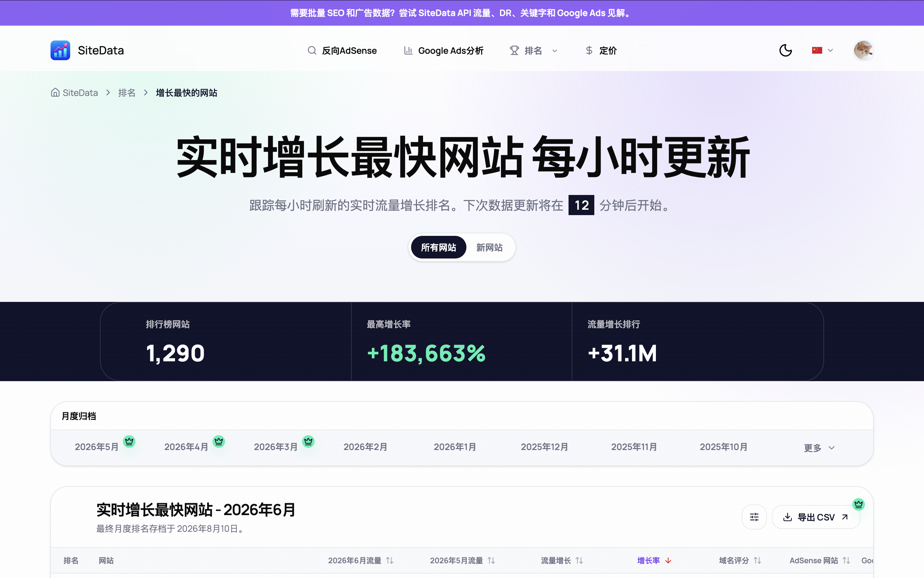Image resolution: width=924 pixels, height=578 pixels.
Task: Sort by 增长率 column
Action: (654, 560)
